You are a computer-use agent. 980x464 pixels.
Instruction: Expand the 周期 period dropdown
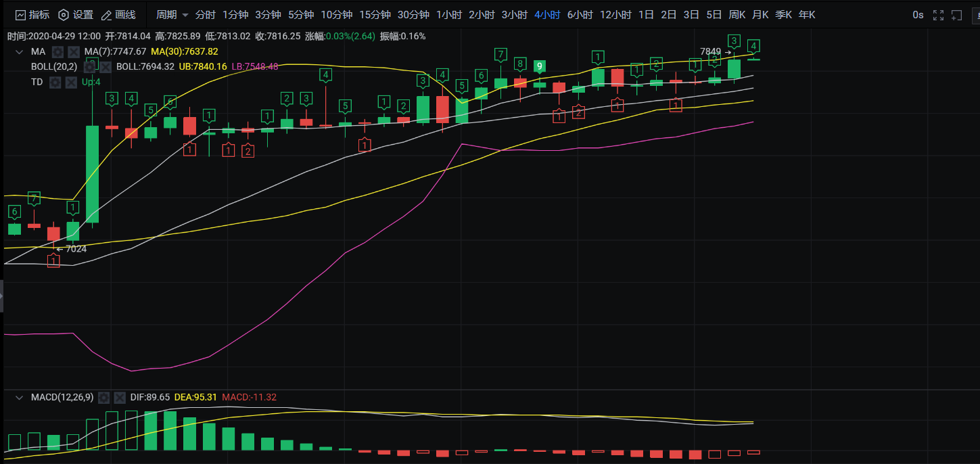pyautogui.click(x=172, y=15)
